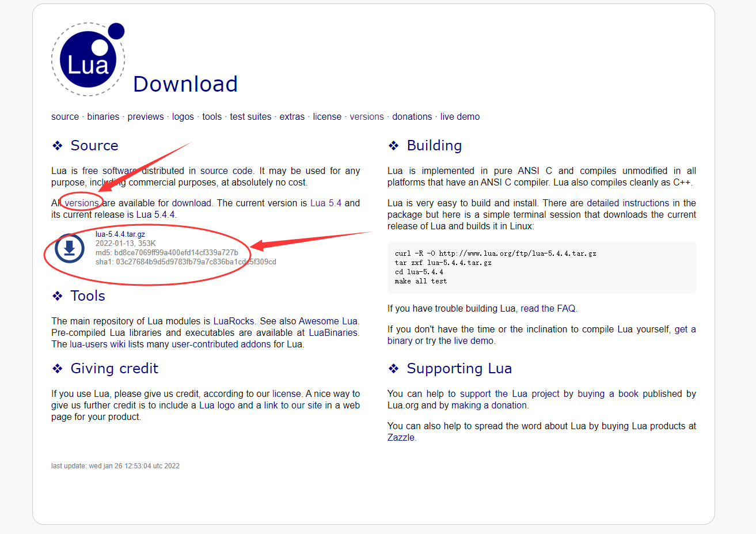Click the Tools section heading

(x=88, y=296)
